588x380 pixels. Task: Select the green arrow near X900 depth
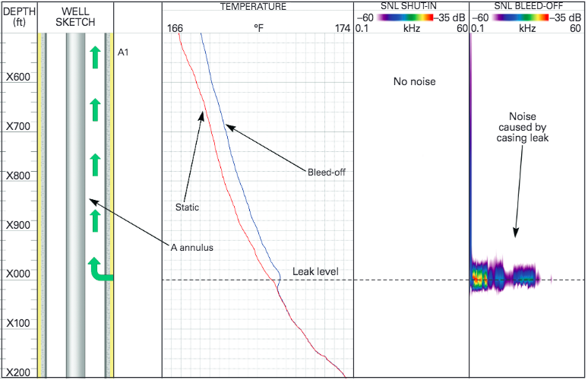point(95,220)
